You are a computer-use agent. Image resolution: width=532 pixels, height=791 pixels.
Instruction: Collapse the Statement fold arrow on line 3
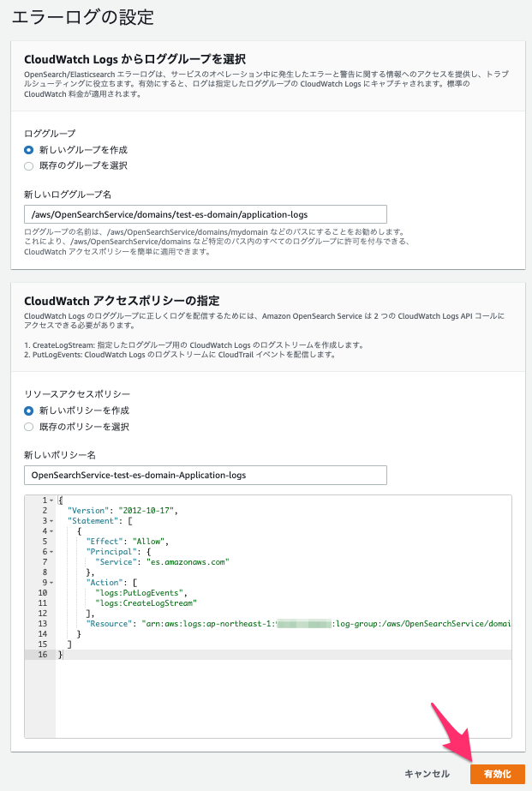click(x=51, y=521)
